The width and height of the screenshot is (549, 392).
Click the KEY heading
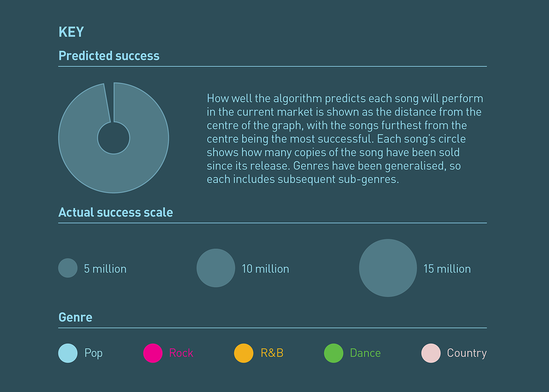[x=71, y=32]
